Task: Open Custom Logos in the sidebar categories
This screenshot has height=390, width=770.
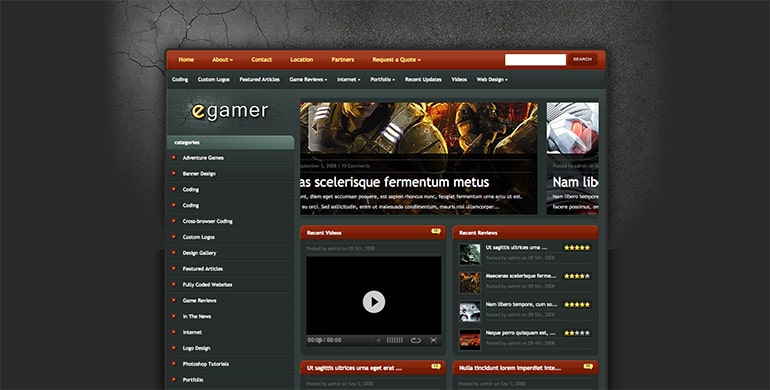Action: [x=198, y=237]
